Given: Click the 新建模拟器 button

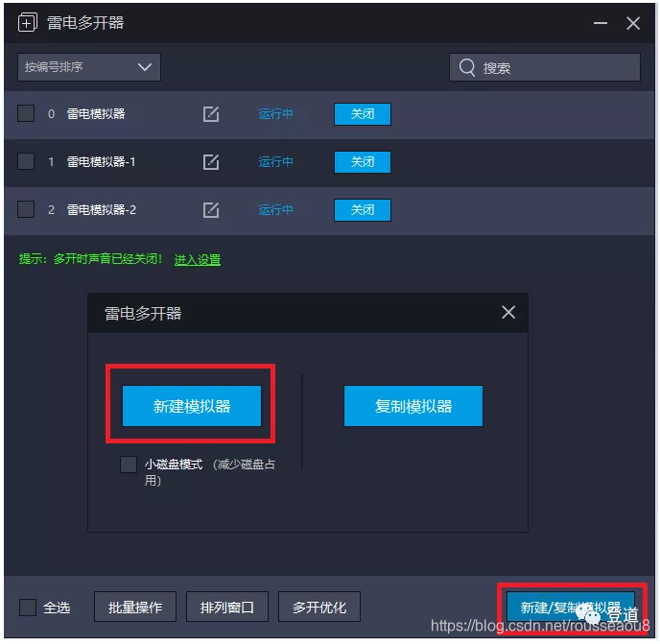Looking at the screenshot, I should (x=192, y=406).
